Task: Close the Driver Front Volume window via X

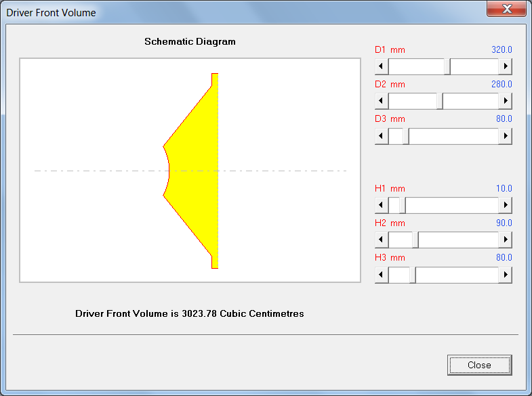Action: pyautogui.click(x=506, y=9)
